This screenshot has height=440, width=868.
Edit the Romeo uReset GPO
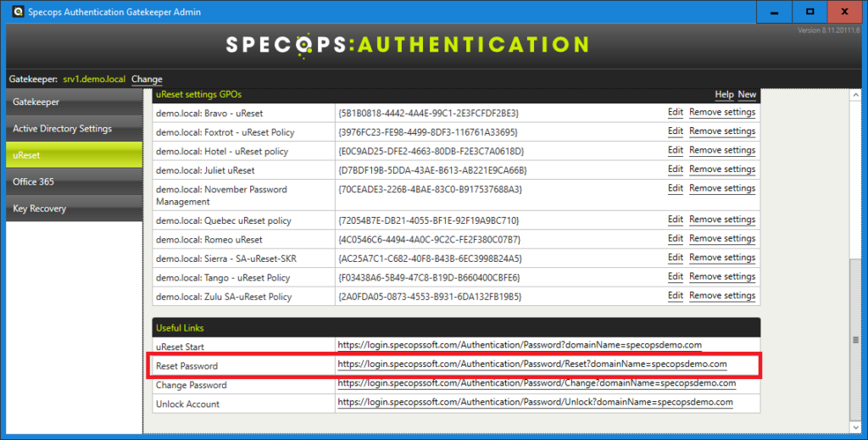[676, 238]
